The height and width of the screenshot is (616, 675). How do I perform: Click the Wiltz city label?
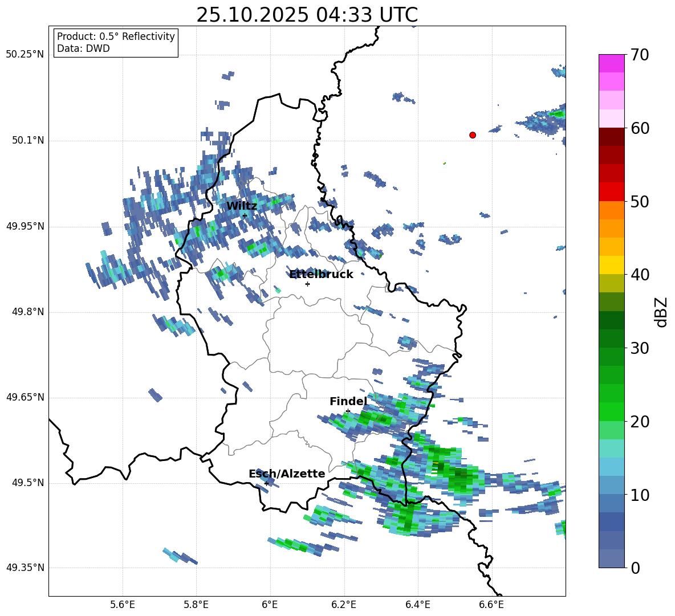click(242, 206)
